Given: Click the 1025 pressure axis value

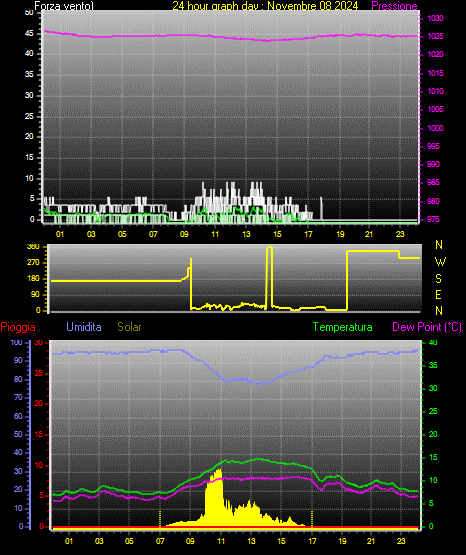Looking at the screenshot, I should tap(435, 36).
